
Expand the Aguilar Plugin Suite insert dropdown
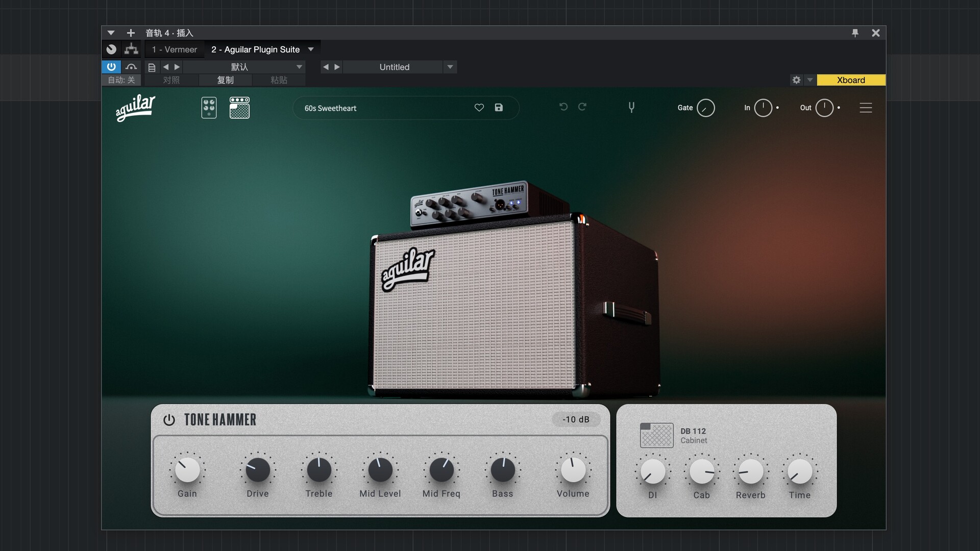tap(311, 49)
